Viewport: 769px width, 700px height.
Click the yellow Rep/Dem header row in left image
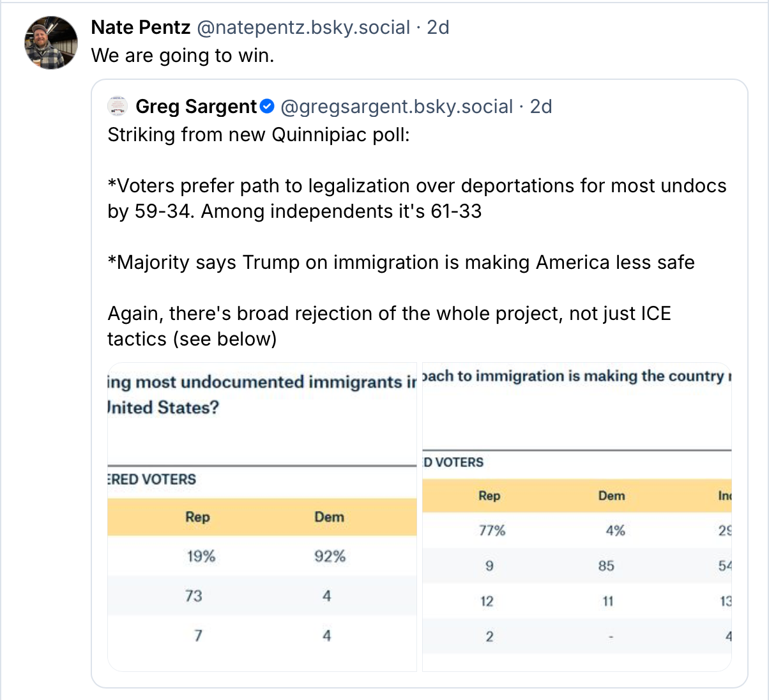pyautogui.click(x=262, y=517)
